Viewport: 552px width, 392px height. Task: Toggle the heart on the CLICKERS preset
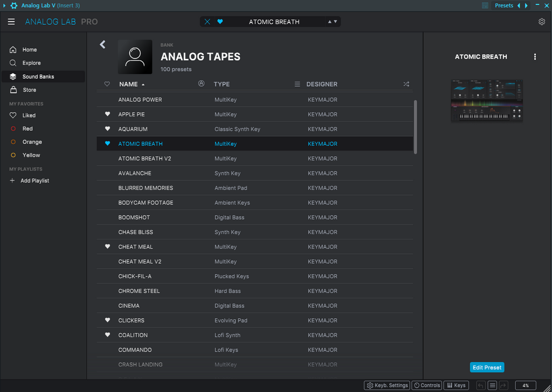[x=107, y=320]
